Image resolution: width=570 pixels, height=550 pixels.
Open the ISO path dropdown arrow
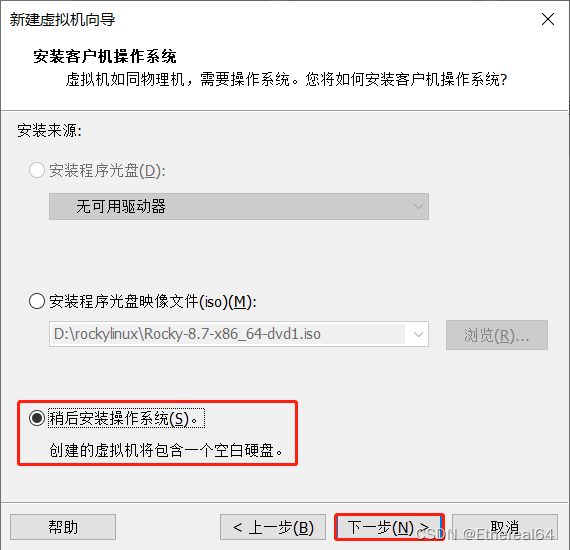[x=418, y=334]
